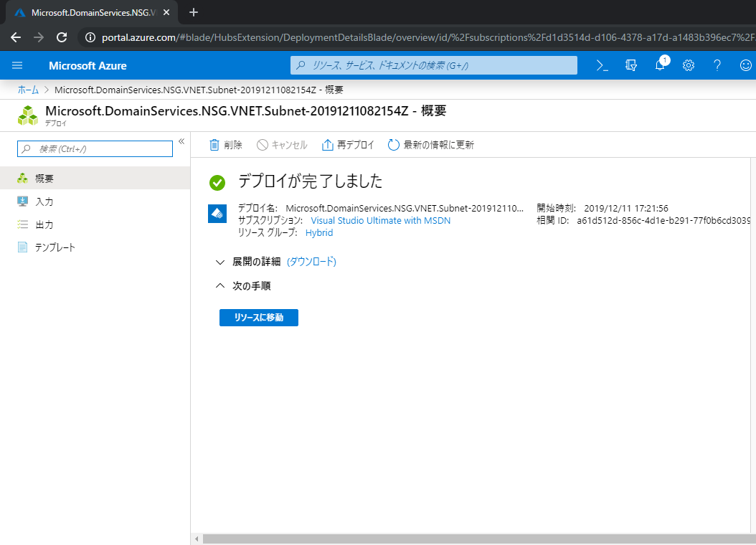The image size is (756, 545).
Task: Click the browser forward arrow
Action: [x=39, y=37]
